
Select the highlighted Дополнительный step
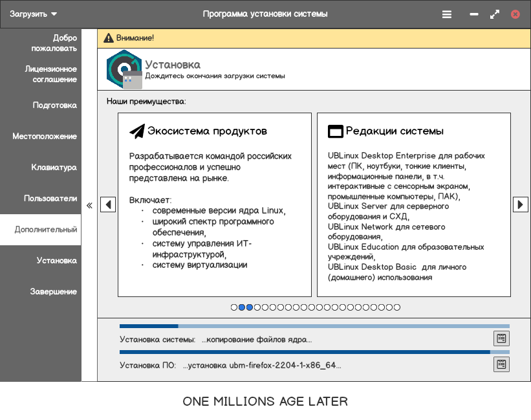(41, 230)
